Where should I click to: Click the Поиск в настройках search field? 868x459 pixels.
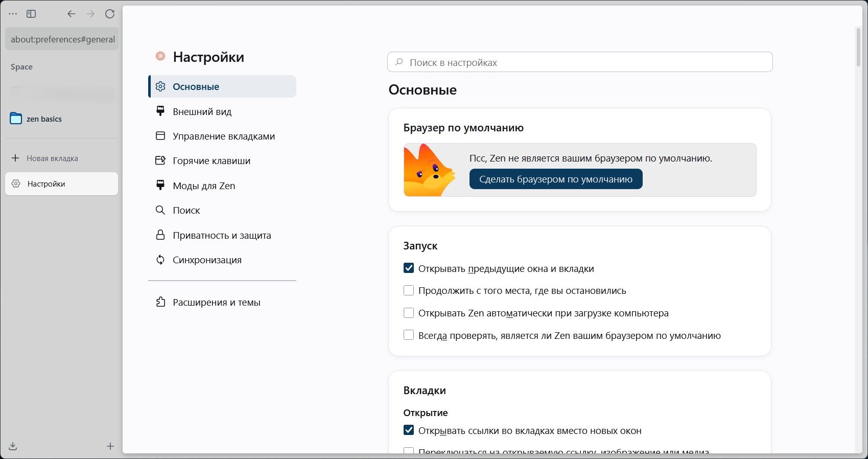click(x=580, y=62)
